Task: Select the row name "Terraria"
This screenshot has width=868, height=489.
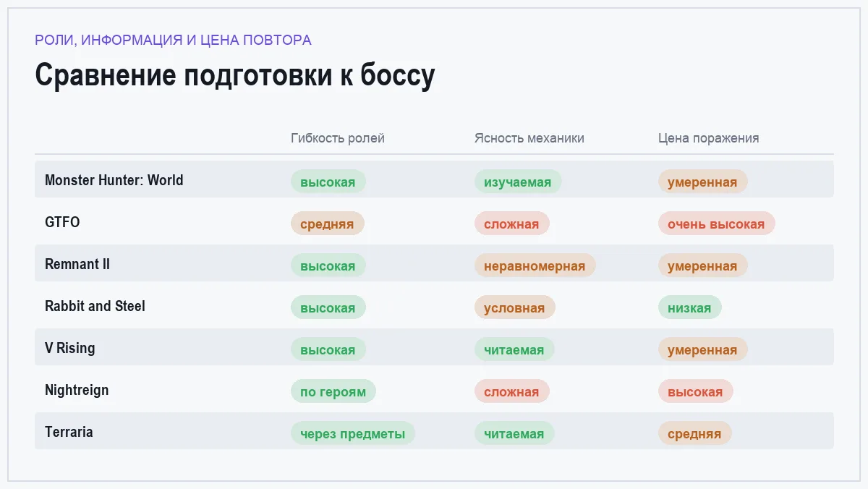Action: tap(69, 432)
